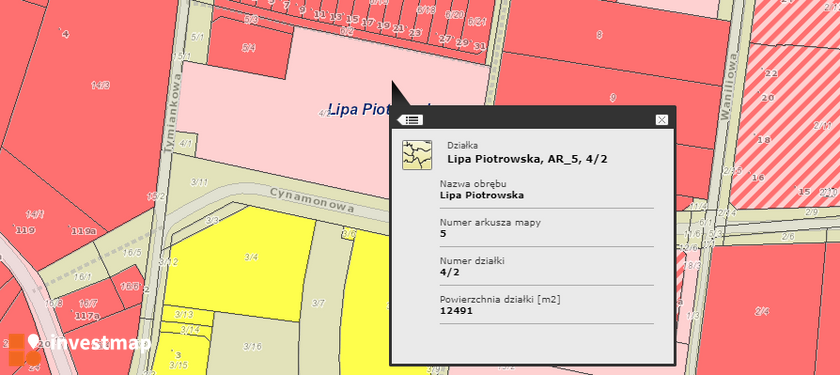
Task: Click parcel 14/3 on the map
Action: [100, 85]
